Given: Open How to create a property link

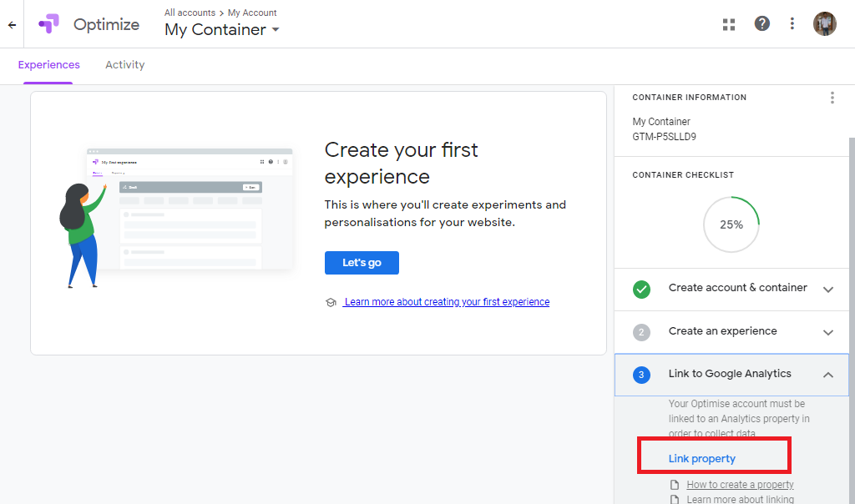Looking at the screenshot, I should coord(740,484).
